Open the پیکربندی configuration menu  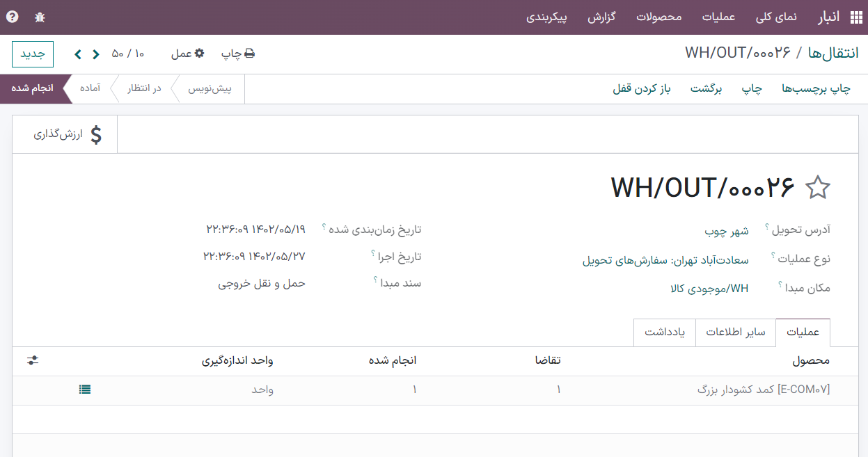546,17
